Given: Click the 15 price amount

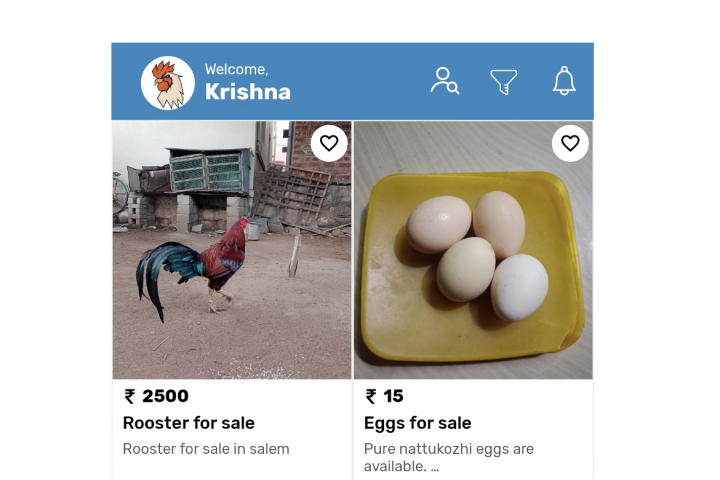Looking at the screenshot, I should 393,396.
